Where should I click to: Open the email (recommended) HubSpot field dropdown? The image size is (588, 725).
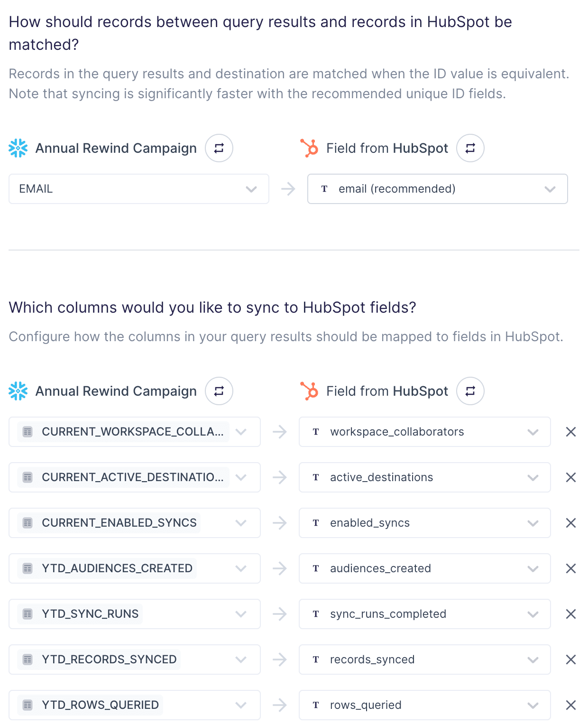click(437, 189)
